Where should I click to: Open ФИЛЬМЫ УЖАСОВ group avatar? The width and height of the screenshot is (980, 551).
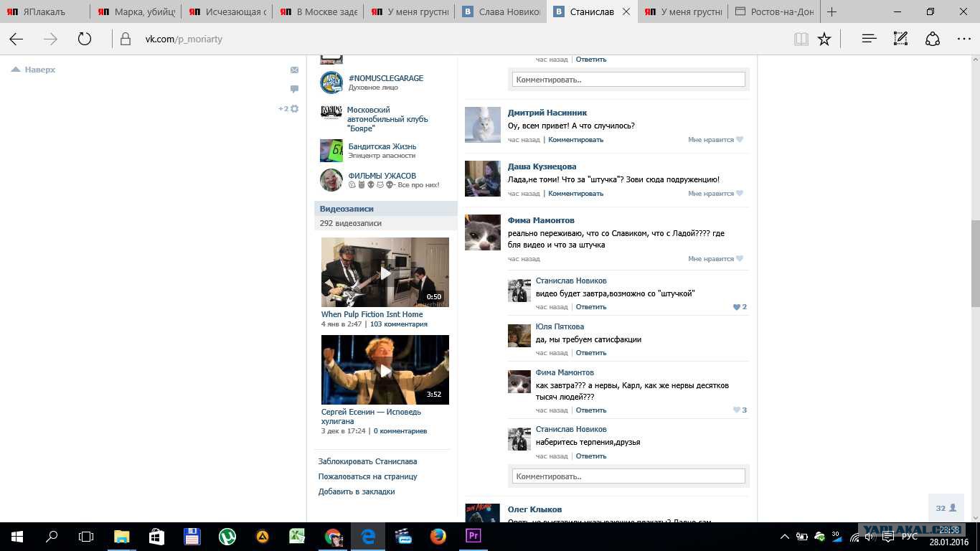coord(331,180)
